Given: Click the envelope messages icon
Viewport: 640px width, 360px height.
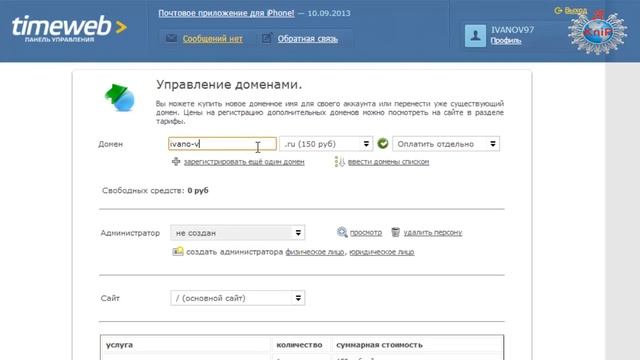Looking at the screenshot, I should pos(171,38).
